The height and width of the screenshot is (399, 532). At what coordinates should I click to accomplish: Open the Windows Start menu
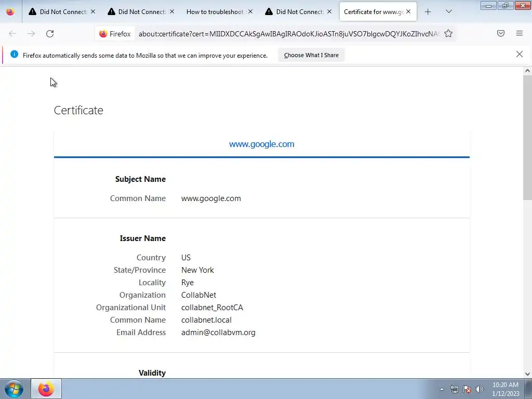click(14, 389)
